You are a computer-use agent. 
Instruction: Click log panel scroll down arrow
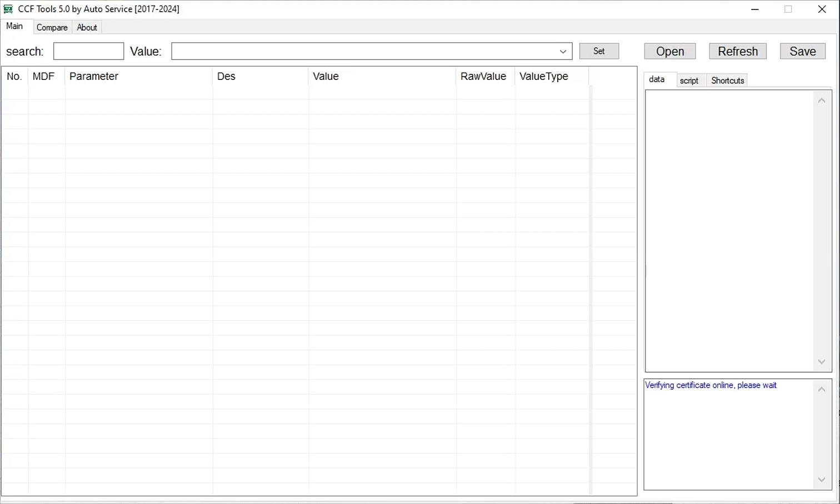822,480
